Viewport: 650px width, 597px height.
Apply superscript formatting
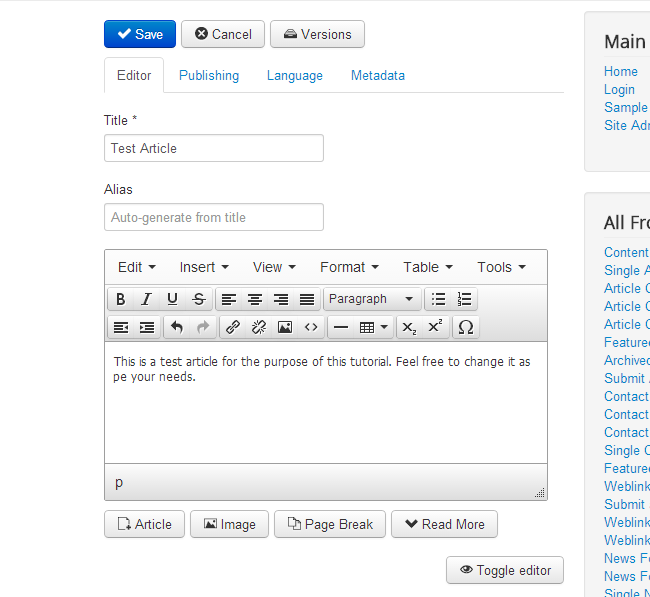tap(435, 327)
